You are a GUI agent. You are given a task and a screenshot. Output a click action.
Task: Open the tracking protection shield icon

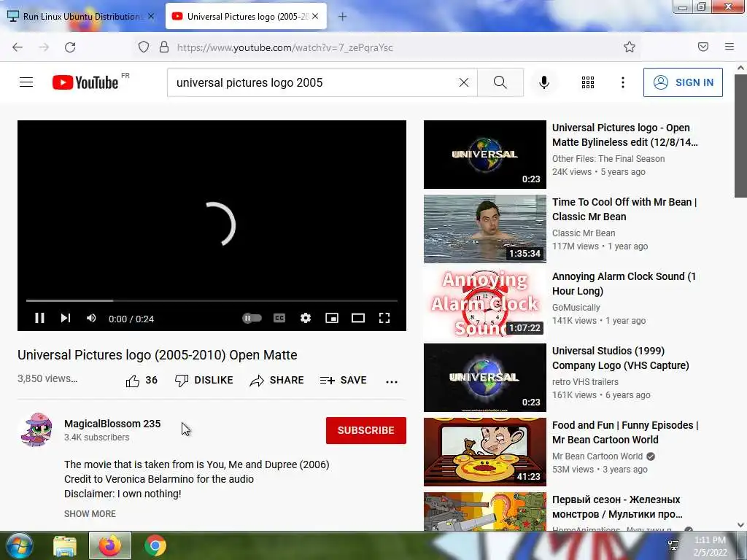[144, 47]
